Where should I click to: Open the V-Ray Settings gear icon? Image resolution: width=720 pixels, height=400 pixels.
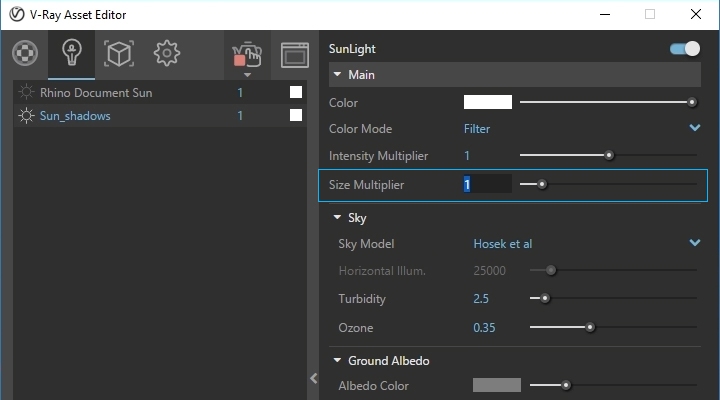tap(166, 54)
